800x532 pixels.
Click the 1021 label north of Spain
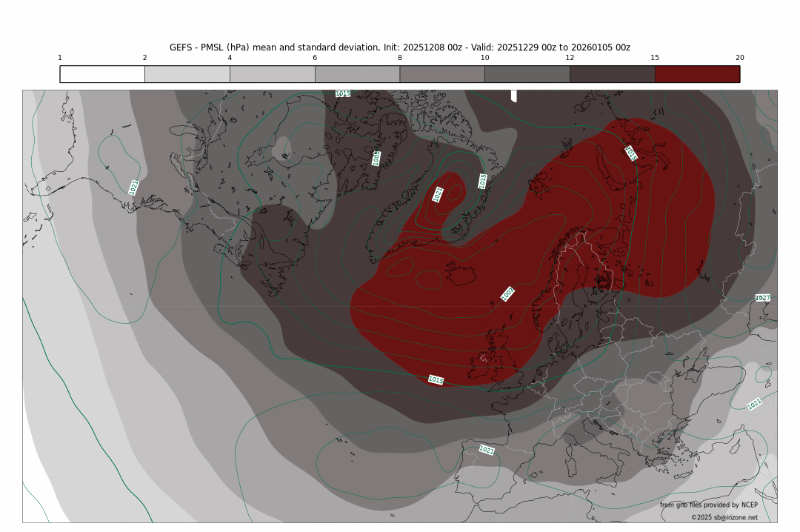click(x=487, y=450)
